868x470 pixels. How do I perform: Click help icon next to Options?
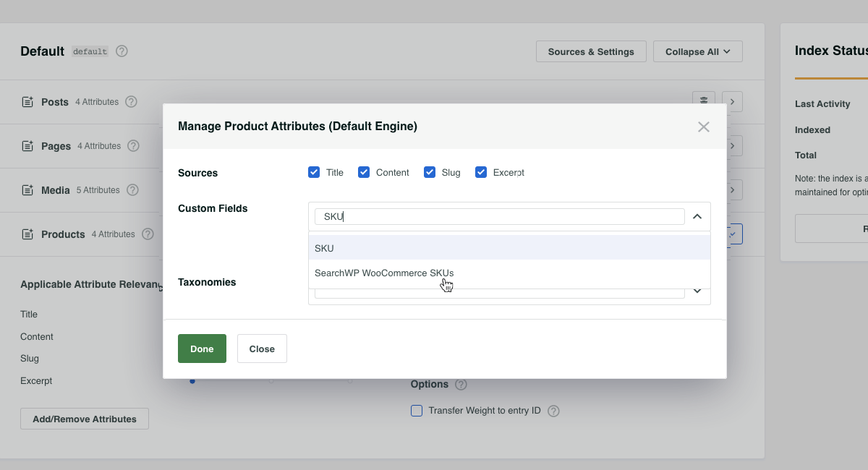[461, 385]
